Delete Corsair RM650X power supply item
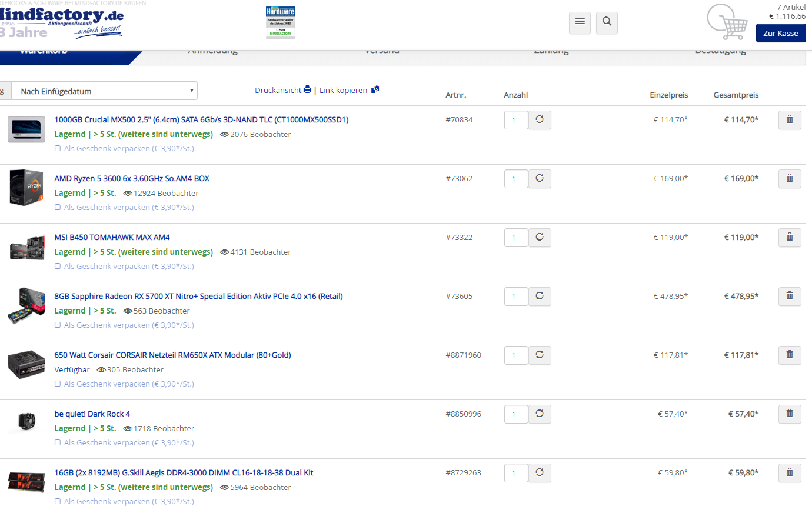The image size is (812, 513). 790,355
